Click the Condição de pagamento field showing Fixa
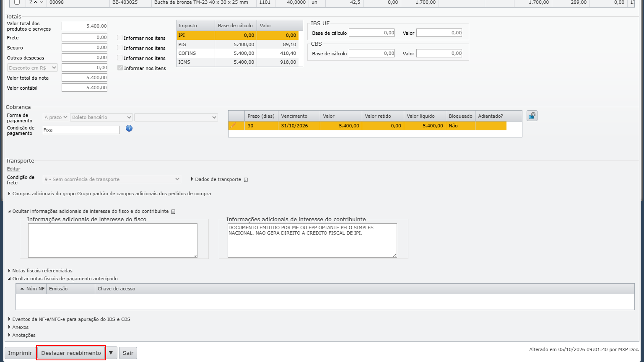The width and height of the screenshot is (644, 362). pyautogui.click(x=81, y=130)
